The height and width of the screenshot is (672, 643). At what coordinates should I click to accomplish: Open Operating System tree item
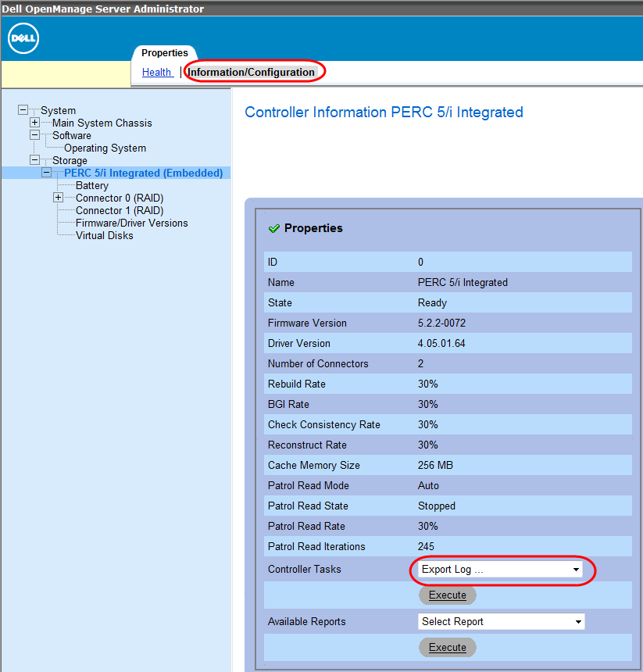105,148
